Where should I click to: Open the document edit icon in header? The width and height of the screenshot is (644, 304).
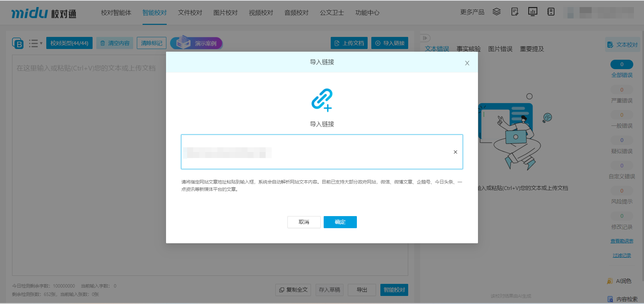click(x=515, y=12)
